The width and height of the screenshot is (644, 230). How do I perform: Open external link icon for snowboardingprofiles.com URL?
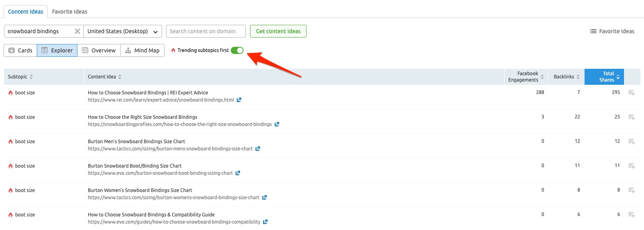(277, 124)
